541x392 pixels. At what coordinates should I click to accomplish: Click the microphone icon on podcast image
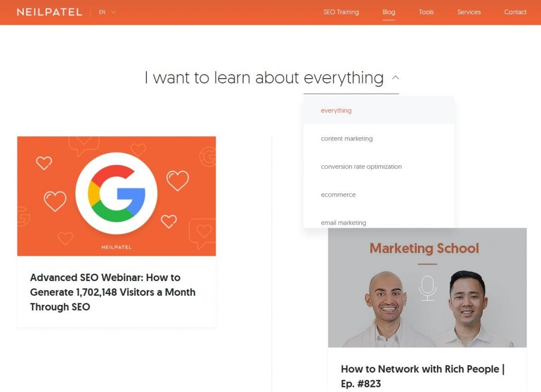(427, 288)
